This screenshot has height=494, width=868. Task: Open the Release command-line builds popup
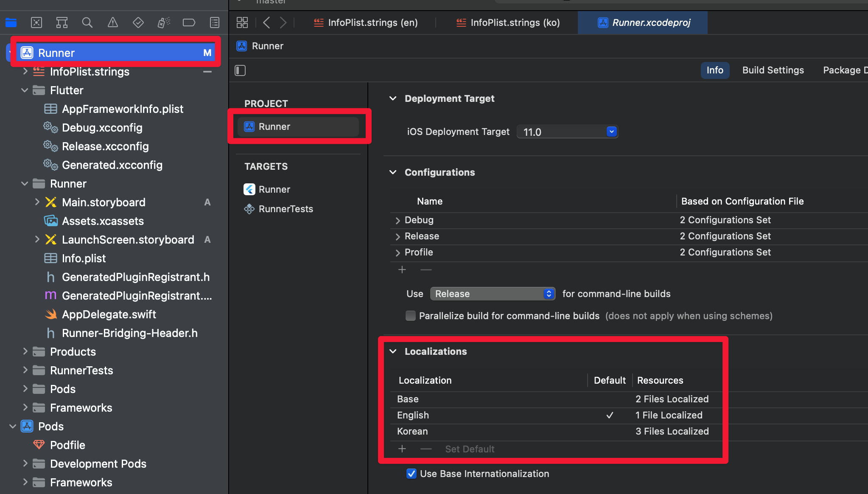coord(493,294)
